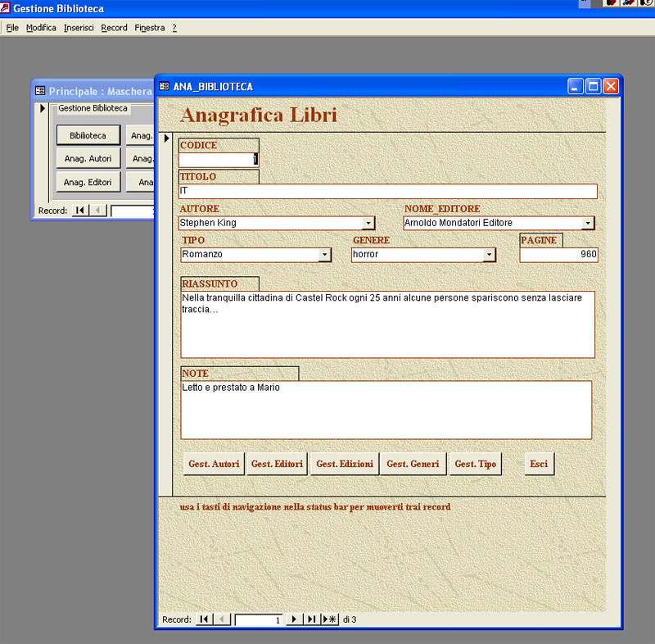The image size is (655, 644).
Task: Click the Esci button
Action: pos(539,464)
